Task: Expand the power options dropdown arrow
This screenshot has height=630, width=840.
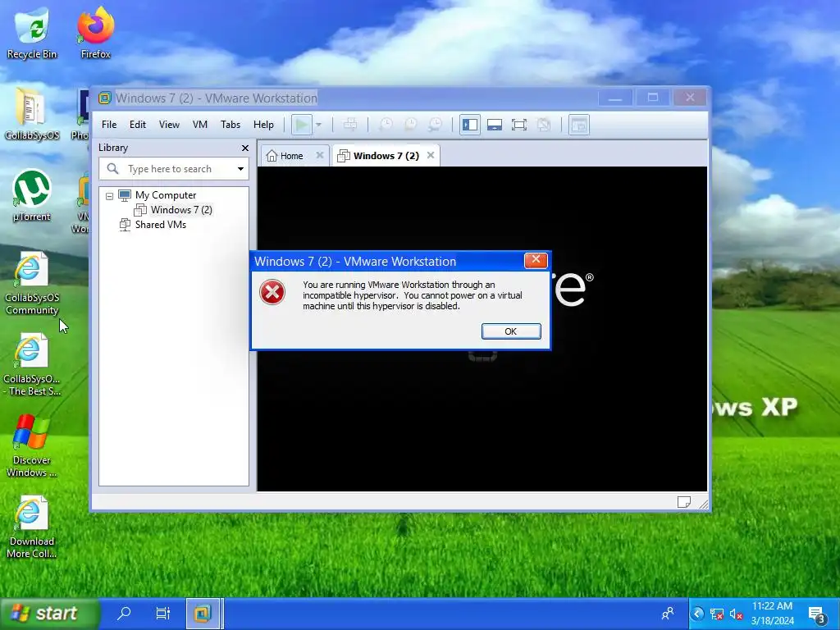Action: click(318, 125)
